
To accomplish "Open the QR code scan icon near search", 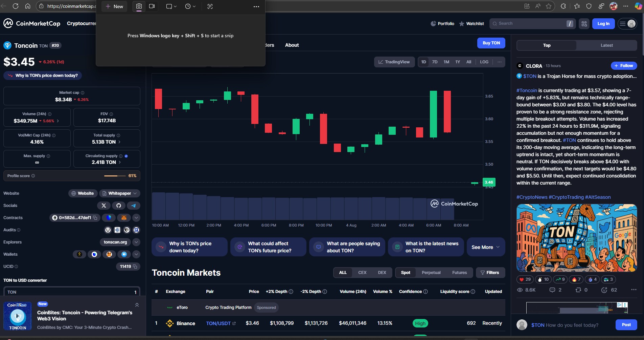I will click(584, 24).
